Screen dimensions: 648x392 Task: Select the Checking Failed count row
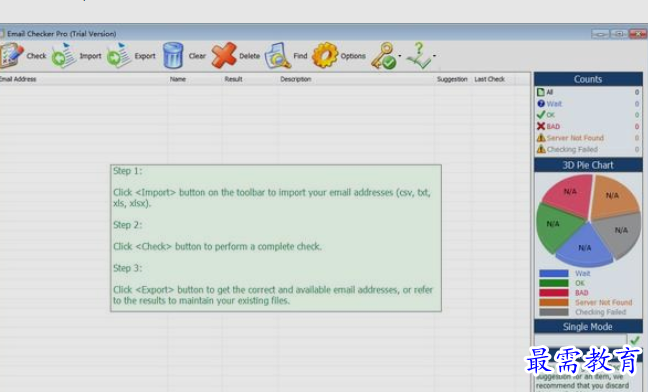tap(588, 149)
